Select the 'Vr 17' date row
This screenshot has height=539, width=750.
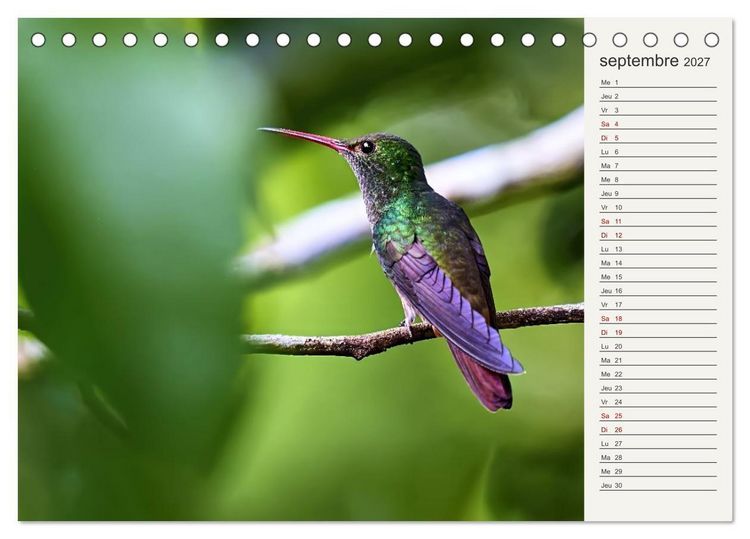tap(658, 305)
